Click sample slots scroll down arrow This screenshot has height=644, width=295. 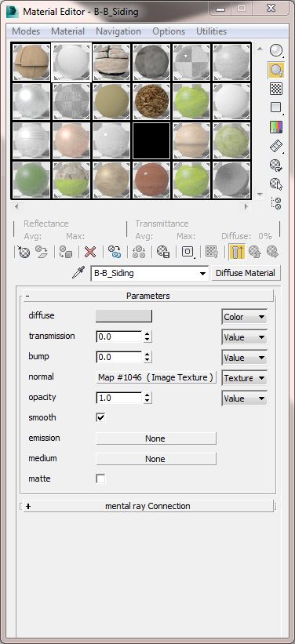pyautogui.click(x=259, y=195)
